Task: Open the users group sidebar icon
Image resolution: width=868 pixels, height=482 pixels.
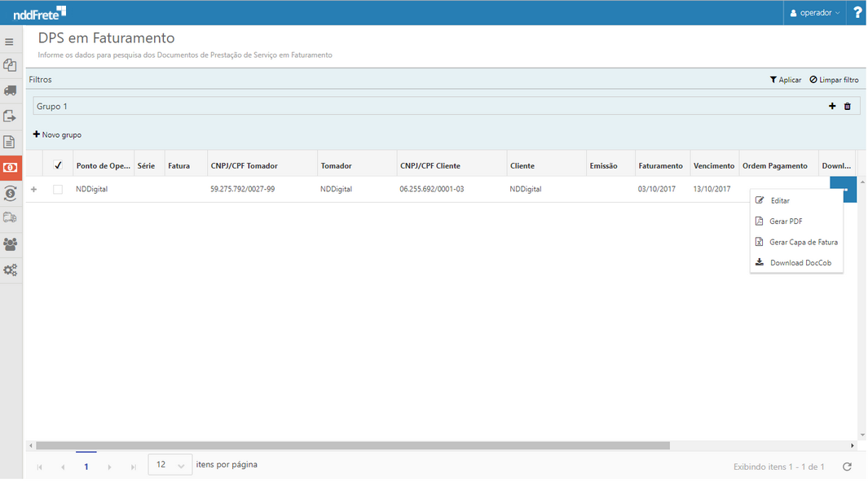Action: point(10,243)
